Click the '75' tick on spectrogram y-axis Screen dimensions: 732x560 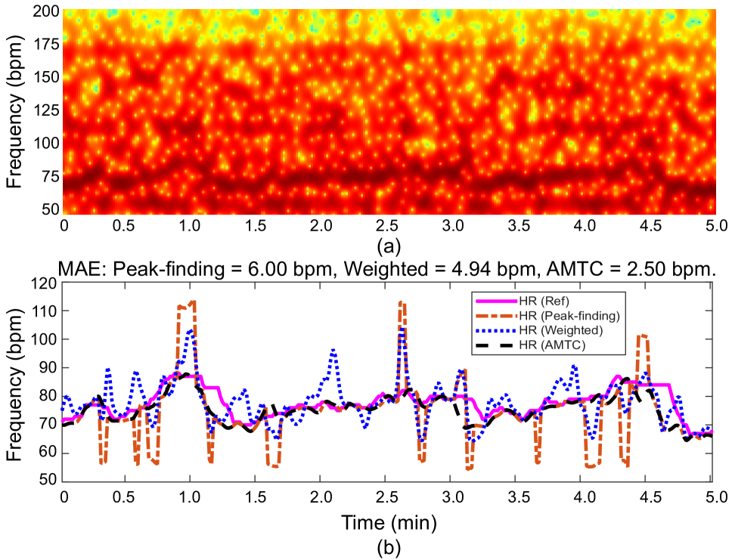51,176
